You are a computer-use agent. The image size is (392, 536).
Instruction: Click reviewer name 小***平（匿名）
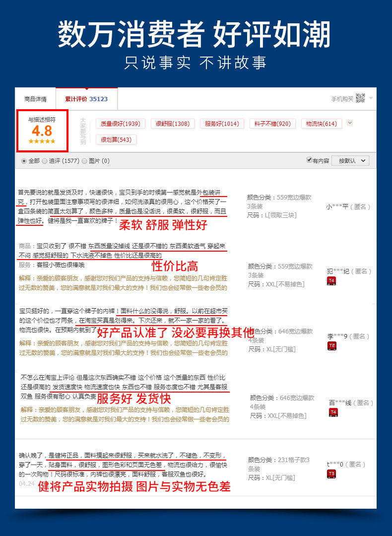pyautogui.click(x=348, y=207)
